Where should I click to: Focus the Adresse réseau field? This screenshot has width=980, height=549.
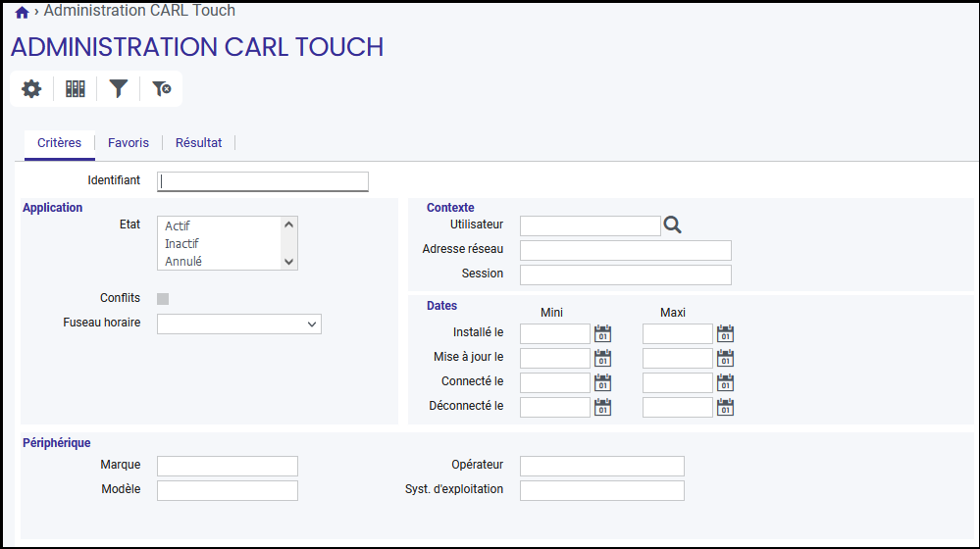(x=626, y=250)
